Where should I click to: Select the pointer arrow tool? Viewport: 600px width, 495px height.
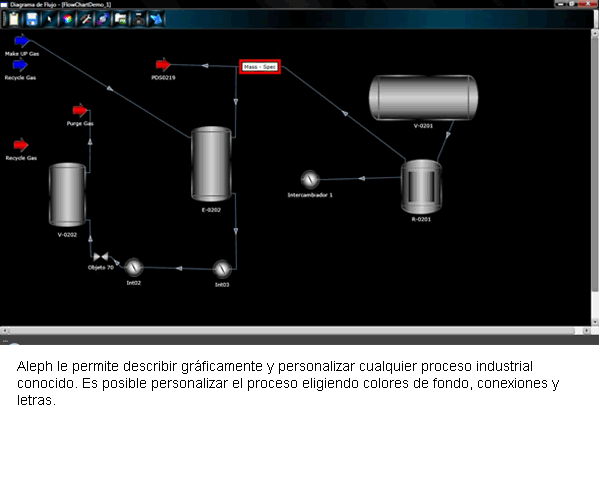49,18
